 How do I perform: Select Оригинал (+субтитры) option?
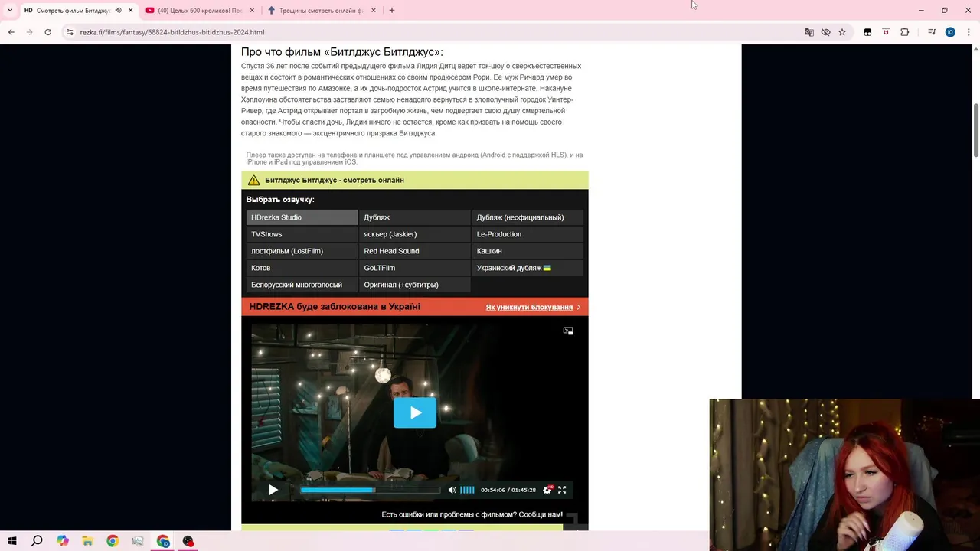414,285
